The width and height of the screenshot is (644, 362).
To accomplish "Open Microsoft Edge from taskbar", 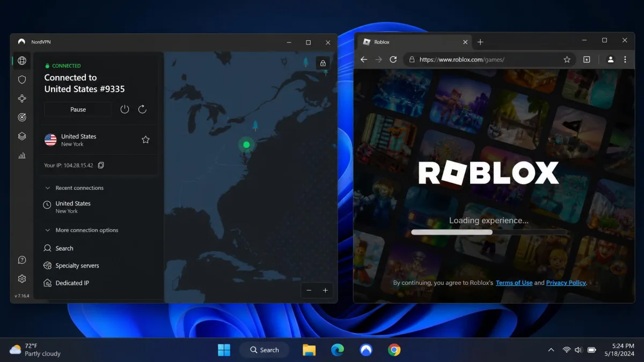I will coord(338,350).
